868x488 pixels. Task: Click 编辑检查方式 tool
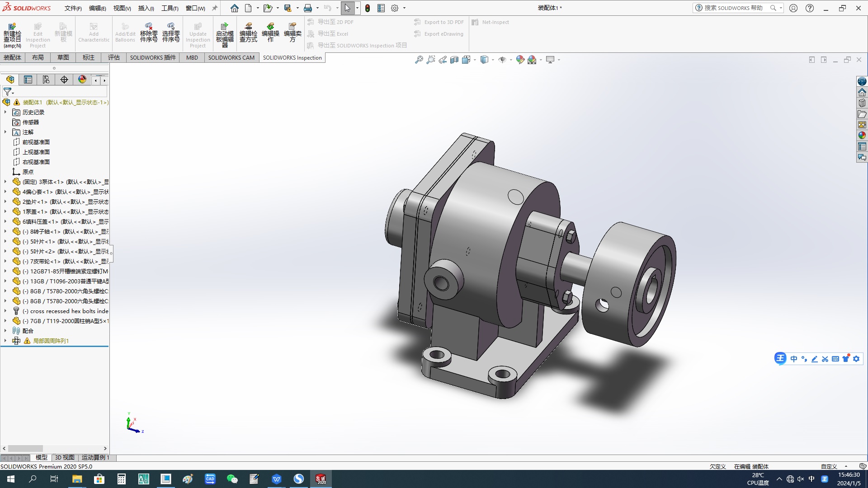[248, 33]
